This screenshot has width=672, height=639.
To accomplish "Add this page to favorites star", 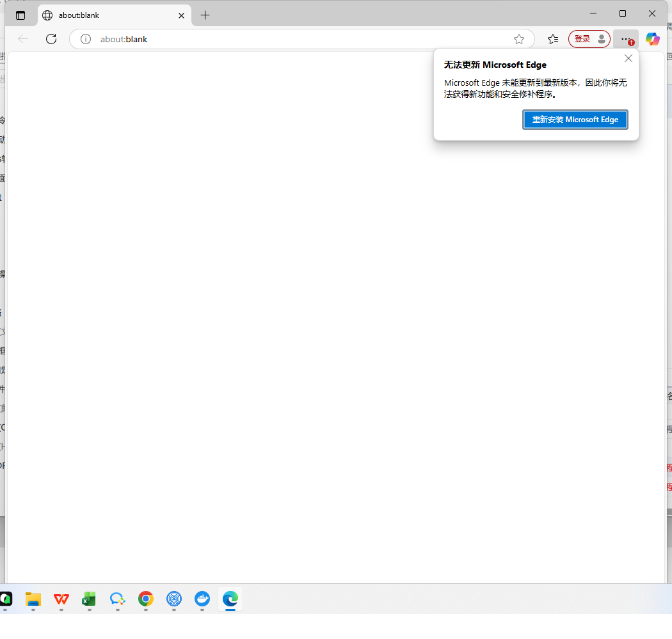I will click(x=518, y=39).
